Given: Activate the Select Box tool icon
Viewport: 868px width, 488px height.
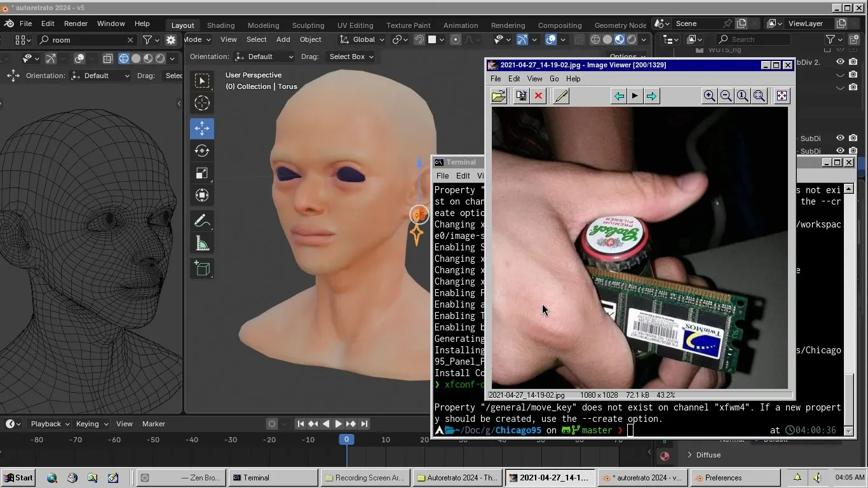Looking at the screenshot, I should (202, 81).
